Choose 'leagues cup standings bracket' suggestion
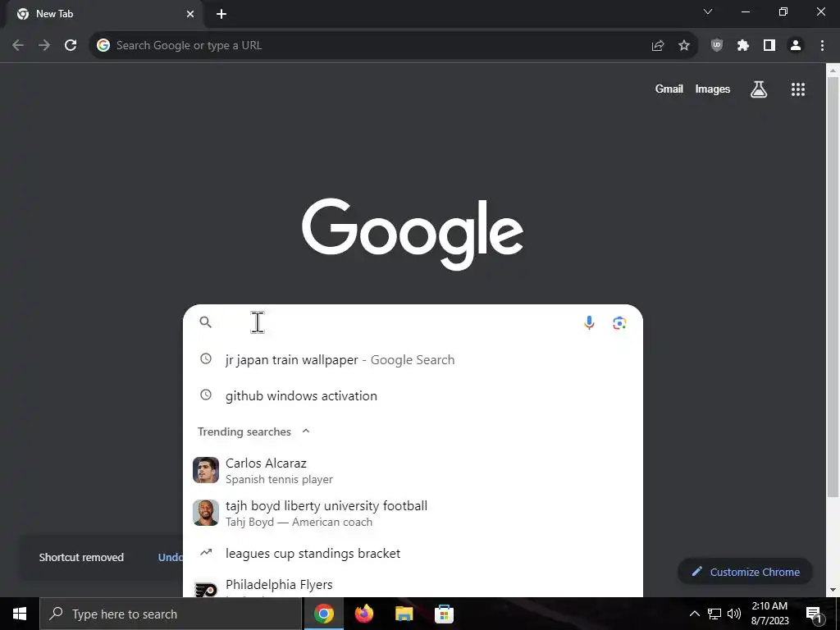The image size is (840, 630). pyautogui.click(x=413, y=553)
